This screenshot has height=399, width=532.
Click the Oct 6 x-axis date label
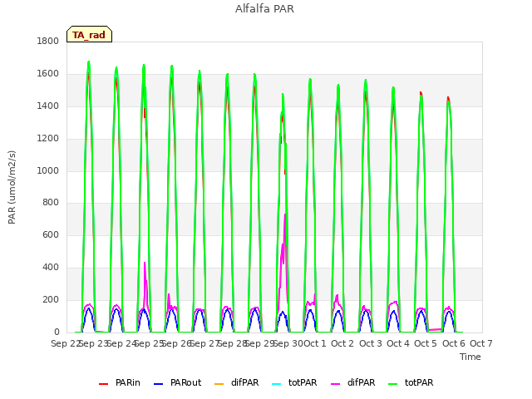click(454, 343)
